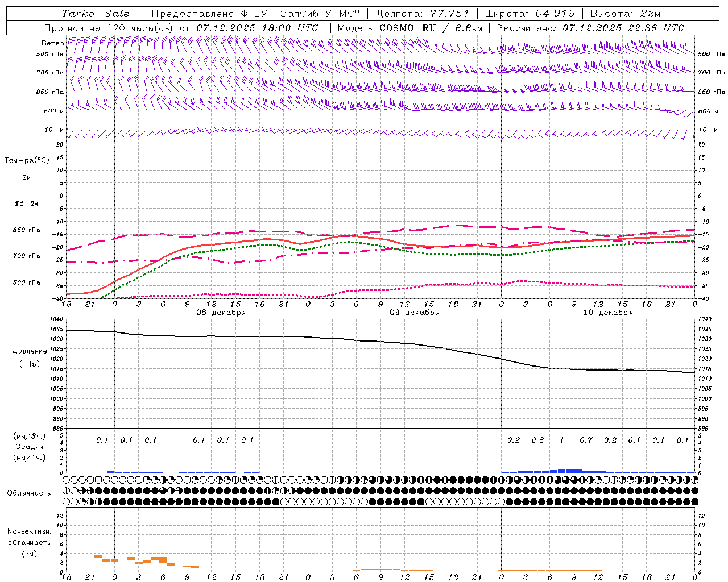This screenshot has width=728, height=582.
Task: Click the "09 декабря" date label
Action: coord(415,313)
